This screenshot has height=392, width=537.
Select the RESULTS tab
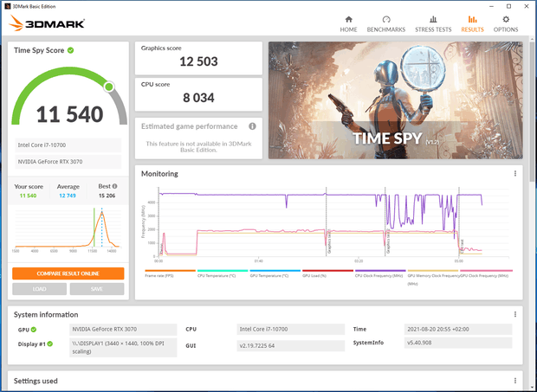click(472, 24)
